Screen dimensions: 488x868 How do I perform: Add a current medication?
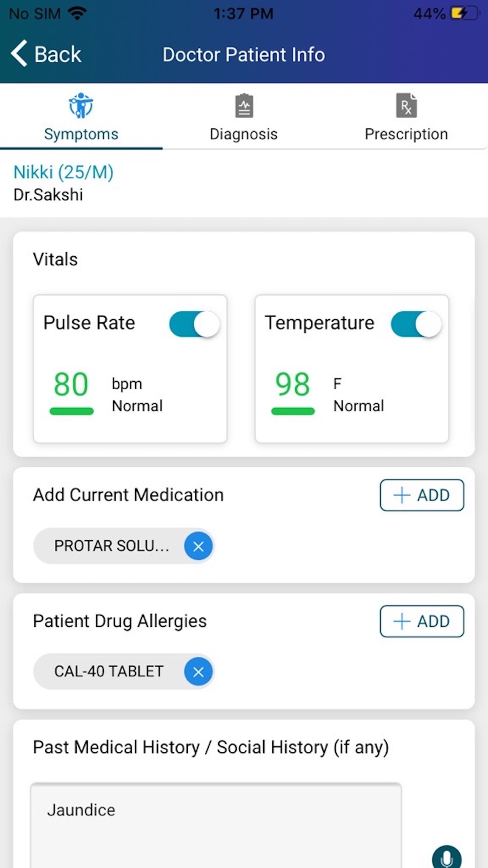(422, 495)
